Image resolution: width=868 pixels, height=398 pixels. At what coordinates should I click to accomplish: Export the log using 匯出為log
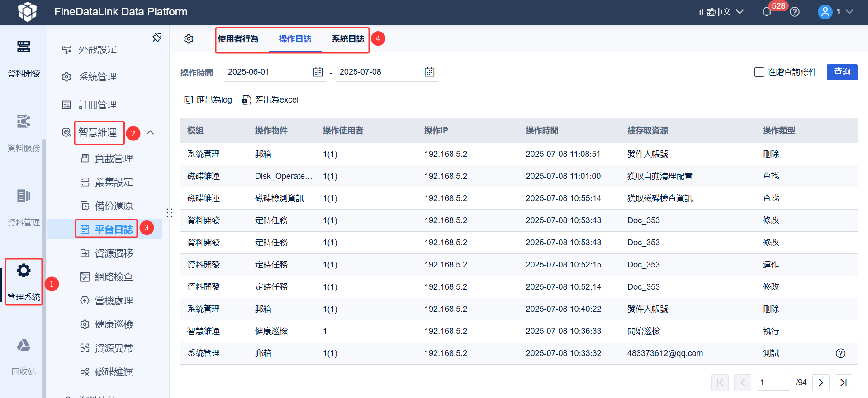coord(208,100)
